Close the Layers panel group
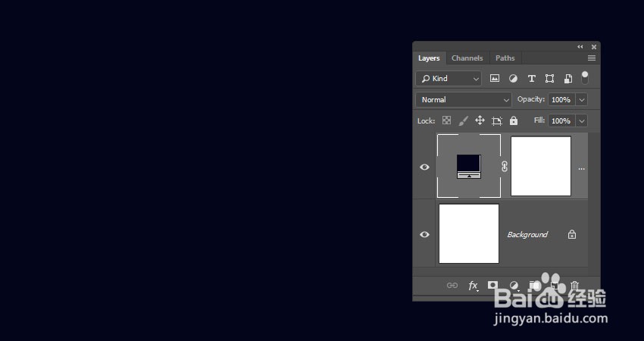The width and height of the screenshot is (644, 341). point(594,47)
